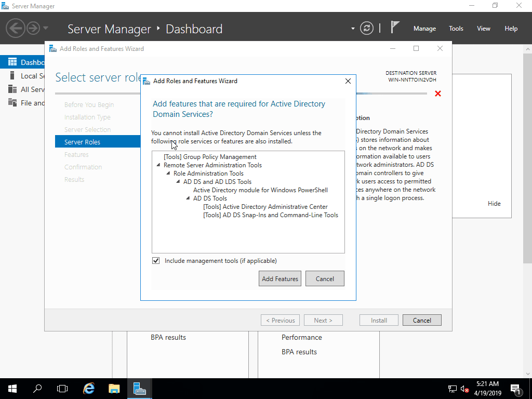Click the left BPA results link
The height and width of the screenshot is (399, 532).
coord(168,337)
